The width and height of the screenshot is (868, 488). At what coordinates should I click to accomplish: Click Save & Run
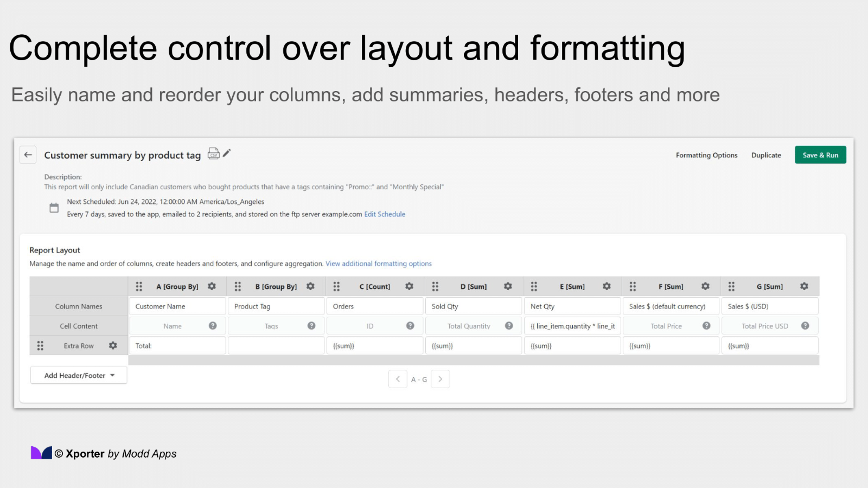click(x=820, y=155)
